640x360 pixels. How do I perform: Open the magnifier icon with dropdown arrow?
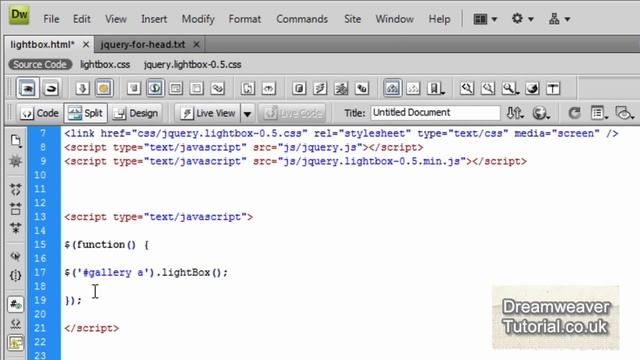510,88
